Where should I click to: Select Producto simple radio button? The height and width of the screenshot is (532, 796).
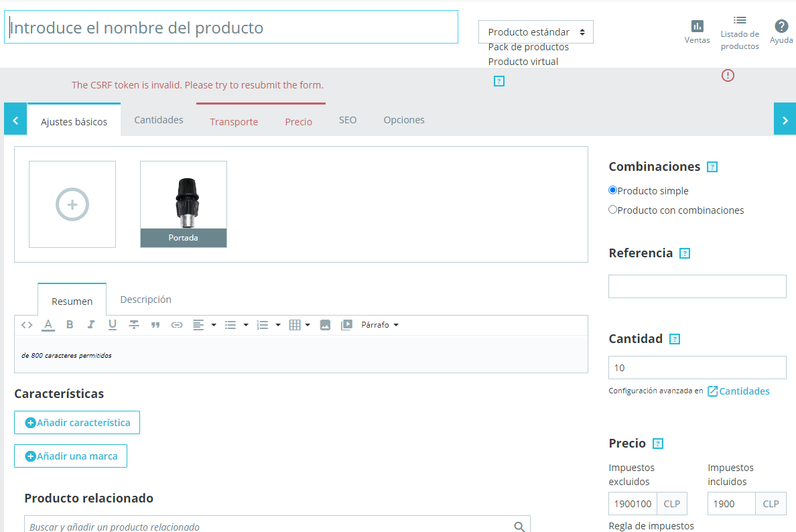coord(612,190)
